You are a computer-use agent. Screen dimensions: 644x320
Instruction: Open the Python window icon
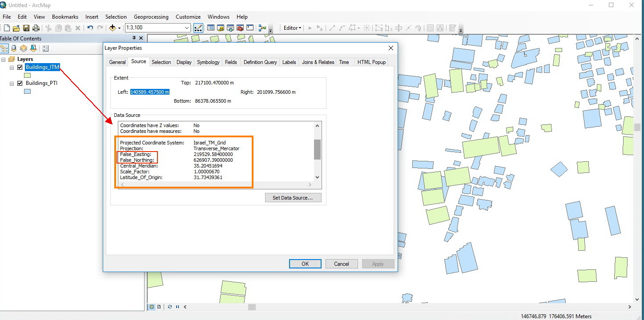[250, 28]
